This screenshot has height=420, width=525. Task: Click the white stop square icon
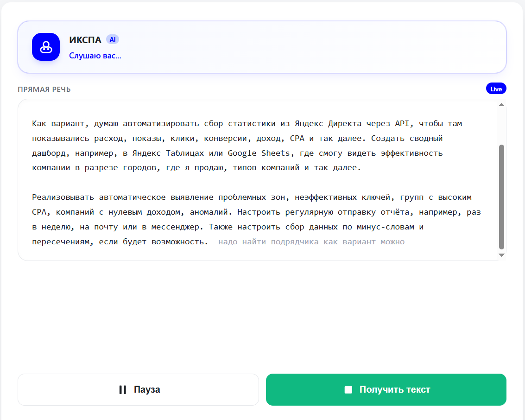348,389
